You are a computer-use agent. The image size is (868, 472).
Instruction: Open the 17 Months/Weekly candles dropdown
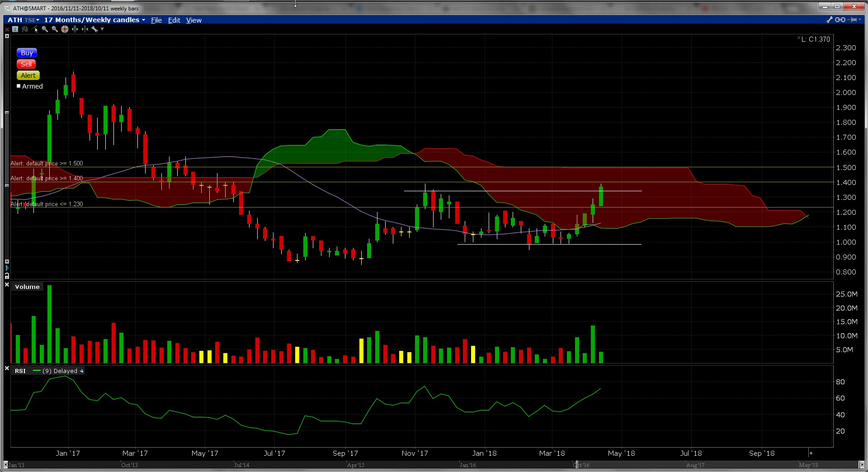point(143,20)
